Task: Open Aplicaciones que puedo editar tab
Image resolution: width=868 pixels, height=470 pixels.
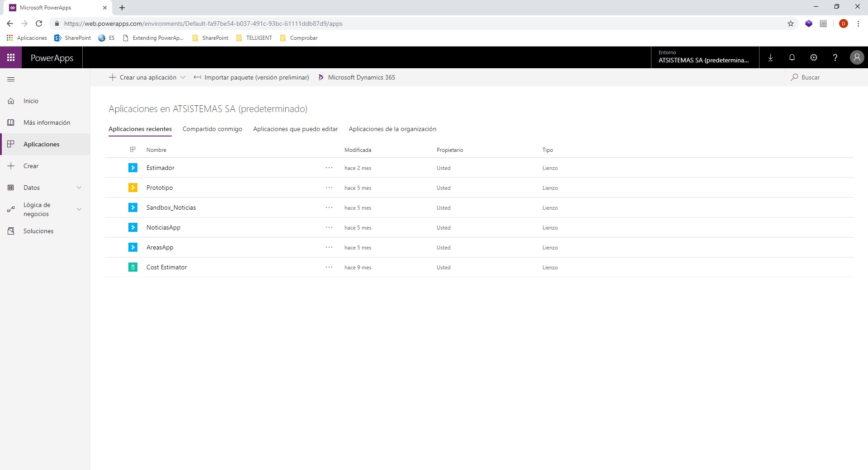Action: [x=296, y=129]
